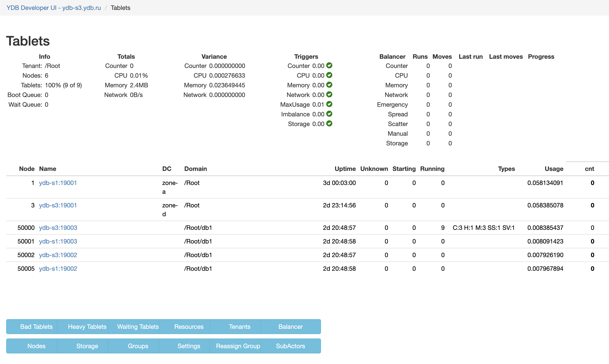Click the CPU trigger green check icon
Screen dimensions: 609x364
(x=329, y=75)
